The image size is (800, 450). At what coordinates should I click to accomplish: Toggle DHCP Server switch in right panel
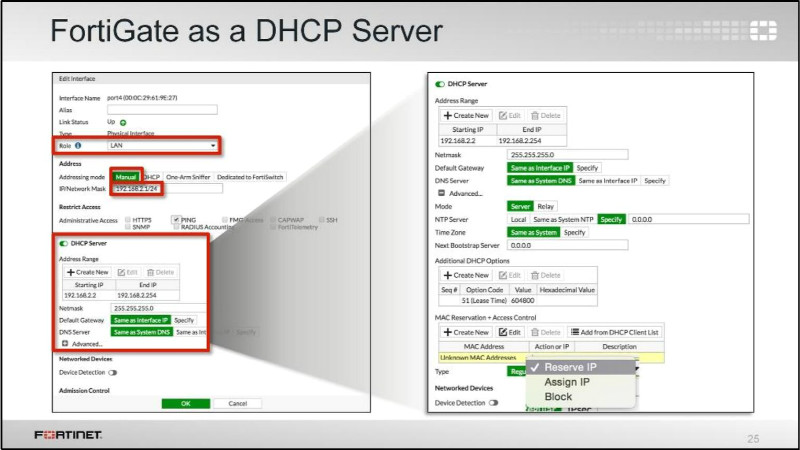coord(440,84)
